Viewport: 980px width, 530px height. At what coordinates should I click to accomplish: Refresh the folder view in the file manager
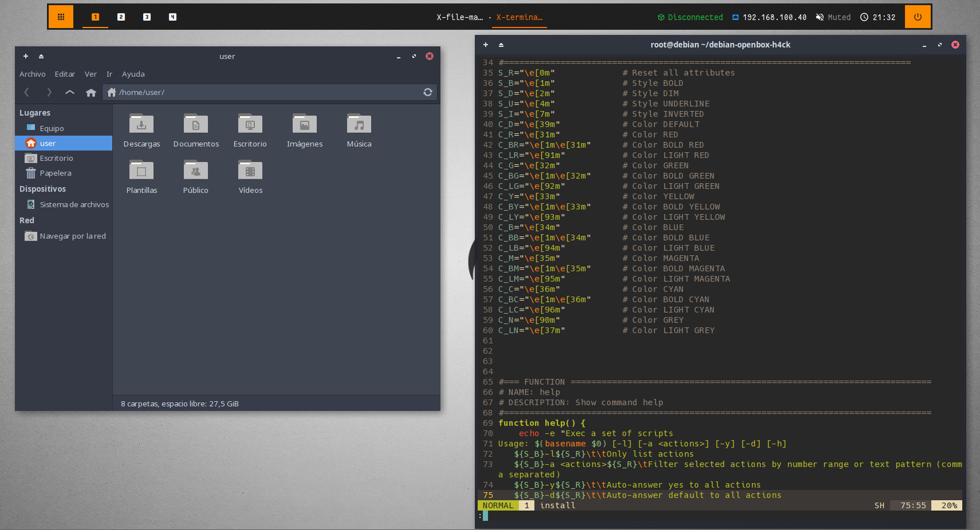click(427, 92)
